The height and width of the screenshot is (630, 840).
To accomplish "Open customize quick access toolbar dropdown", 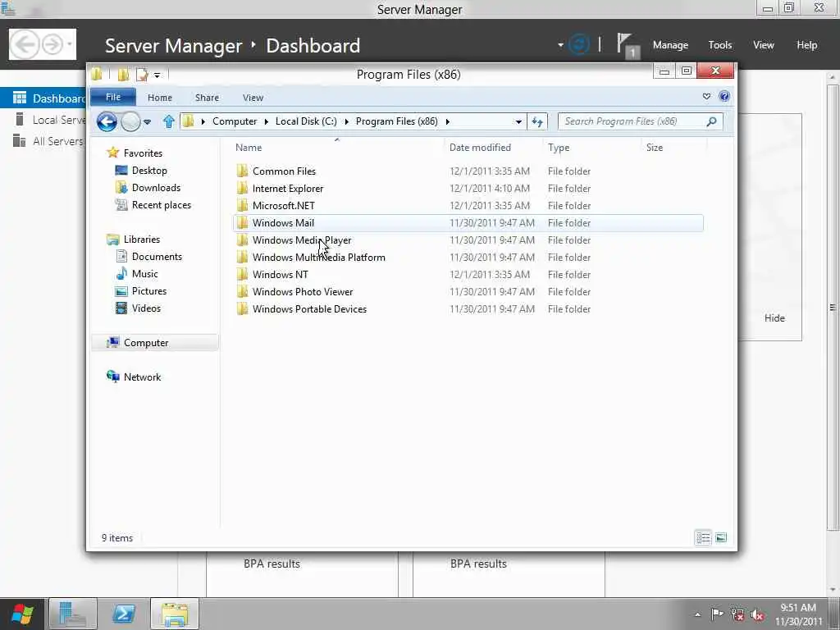I will 157,75.
